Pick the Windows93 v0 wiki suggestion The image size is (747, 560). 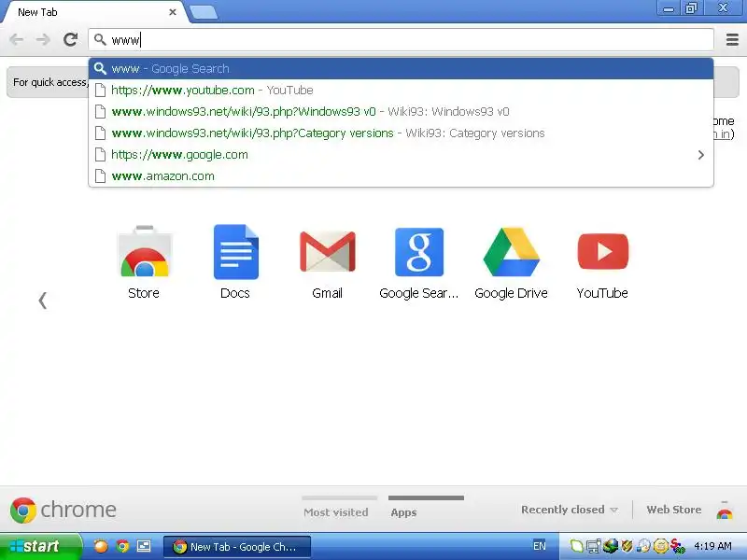tap(401, 111)
